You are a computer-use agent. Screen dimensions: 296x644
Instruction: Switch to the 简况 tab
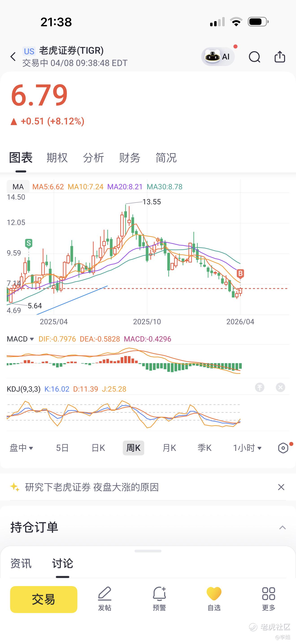tap(166, 158)
